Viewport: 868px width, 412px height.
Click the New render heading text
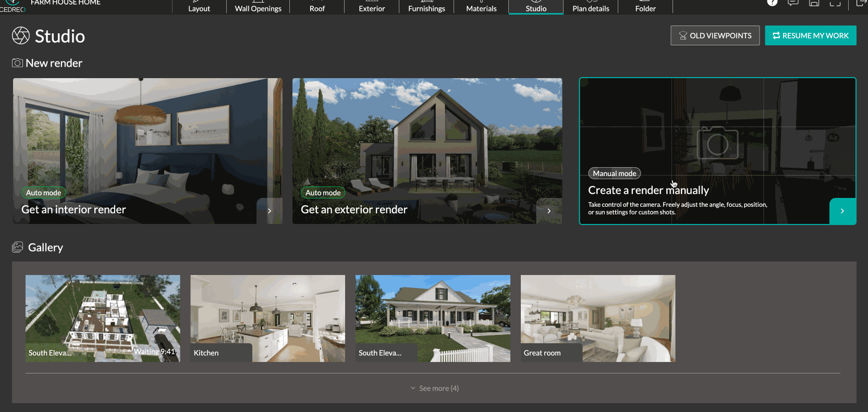click(54, 63)
